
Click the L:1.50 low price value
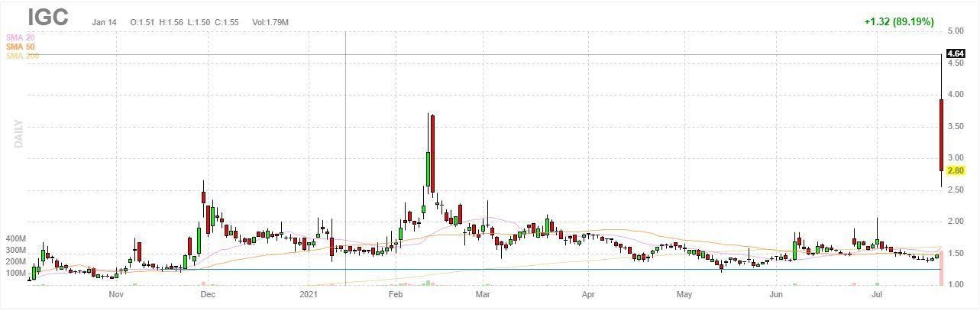pyautogui.click(x=199, y=22)
